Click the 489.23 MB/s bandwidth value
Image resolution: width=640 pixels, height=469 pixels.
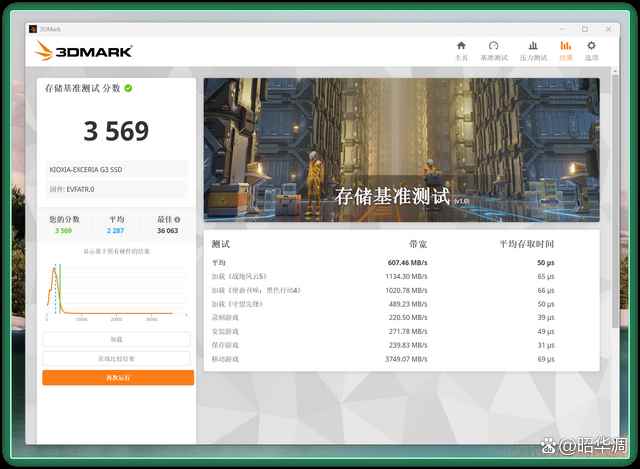click(408, 304)
